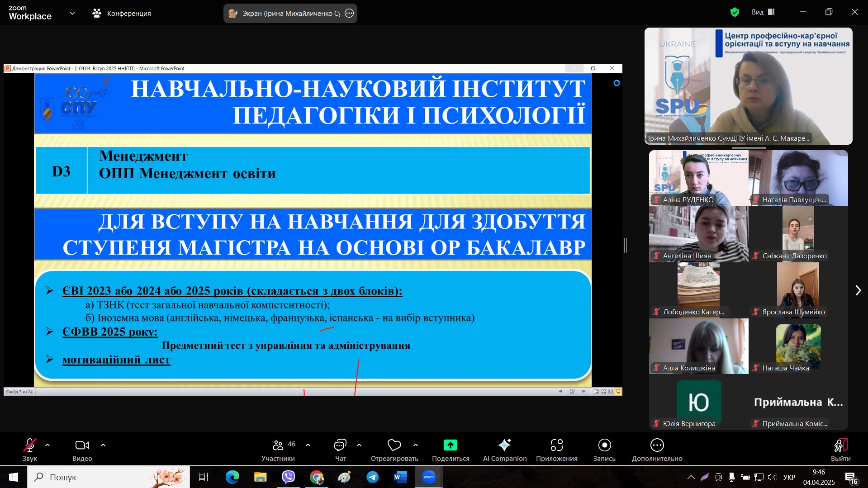Viewport: 868px width, 488px height.
Task: Open the Конференция tab
Action: [x=122, y=14]
